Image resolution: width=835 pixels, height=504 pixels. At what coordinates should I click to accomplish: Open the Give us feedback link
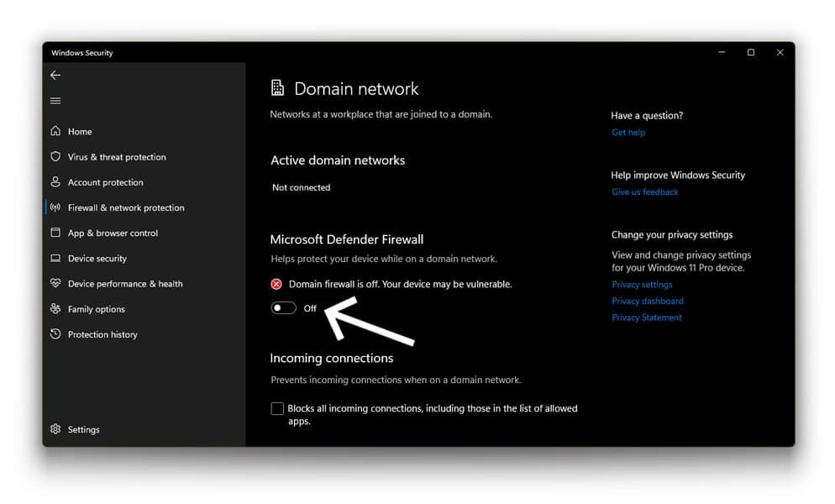645,192
